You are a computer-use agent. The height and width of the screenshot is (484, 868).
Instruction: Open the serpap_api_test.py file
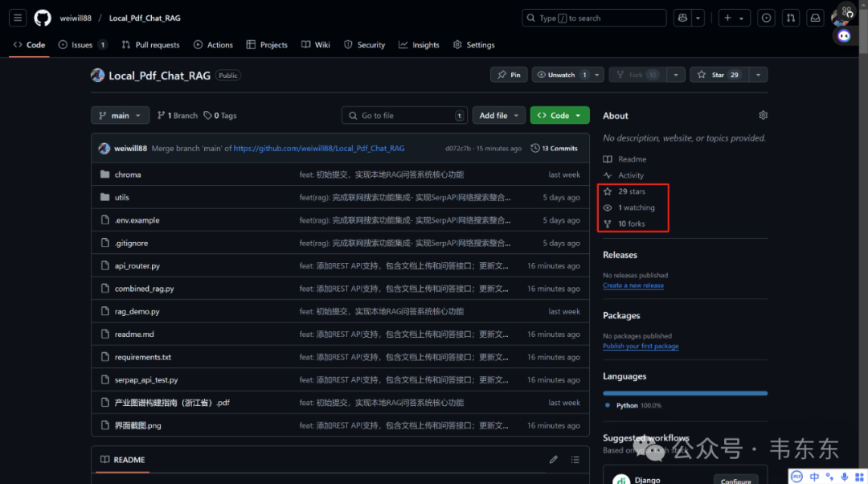click(x=146, y=380)
